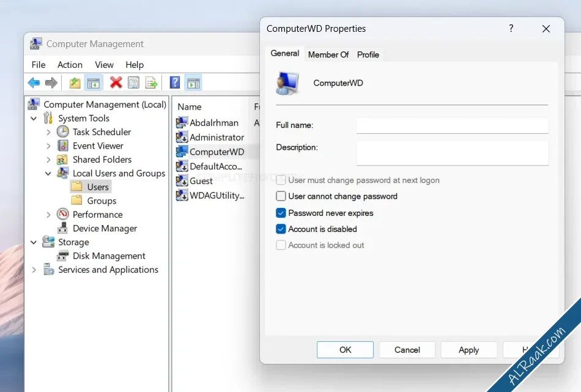Select the General tab
Image resolution: width=581 pixels, height=392 pixels.
(x=284, y=53)
